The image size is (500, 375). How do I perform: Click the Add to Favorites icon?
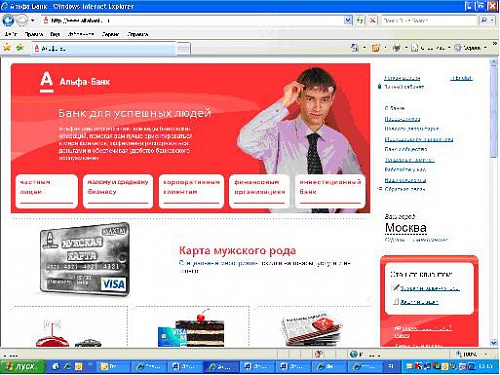20,48
